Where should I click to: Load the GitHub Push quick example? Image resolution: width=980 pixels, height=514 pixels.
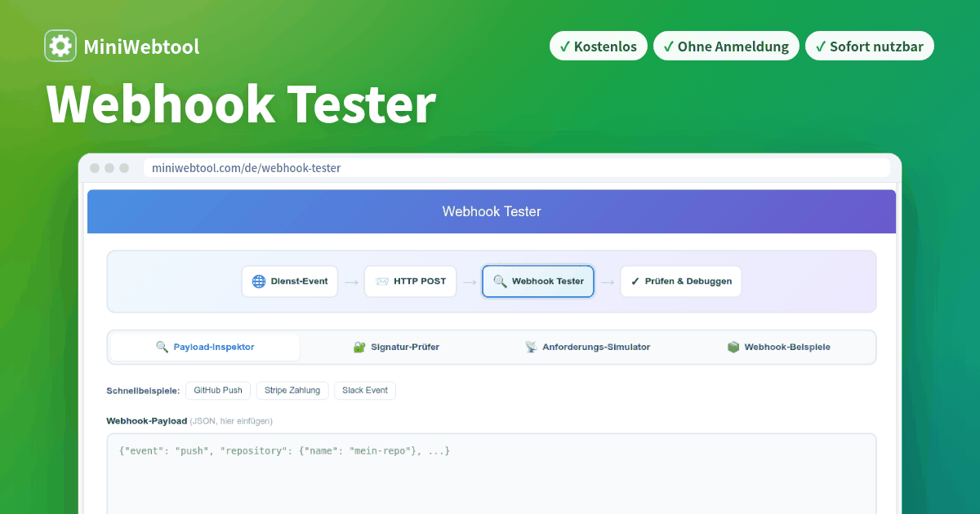click(x=218, y=390)
